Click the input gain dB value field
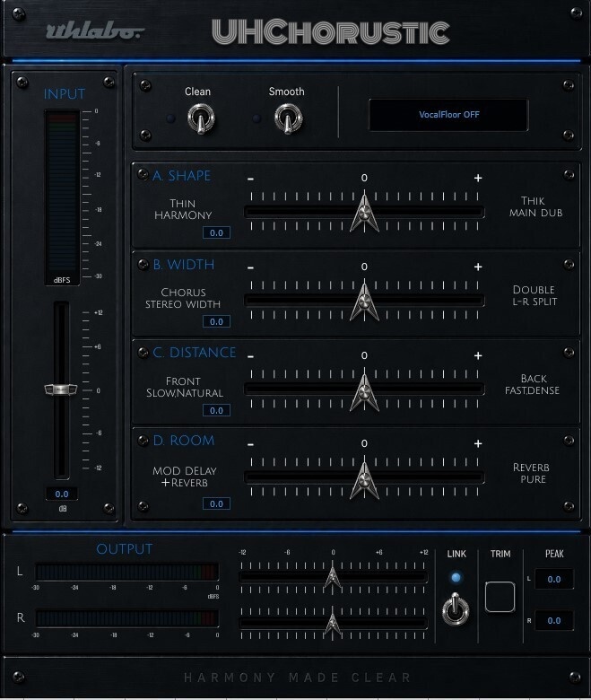591x700 pixels. pyautogui.click(x=62, y=494)
